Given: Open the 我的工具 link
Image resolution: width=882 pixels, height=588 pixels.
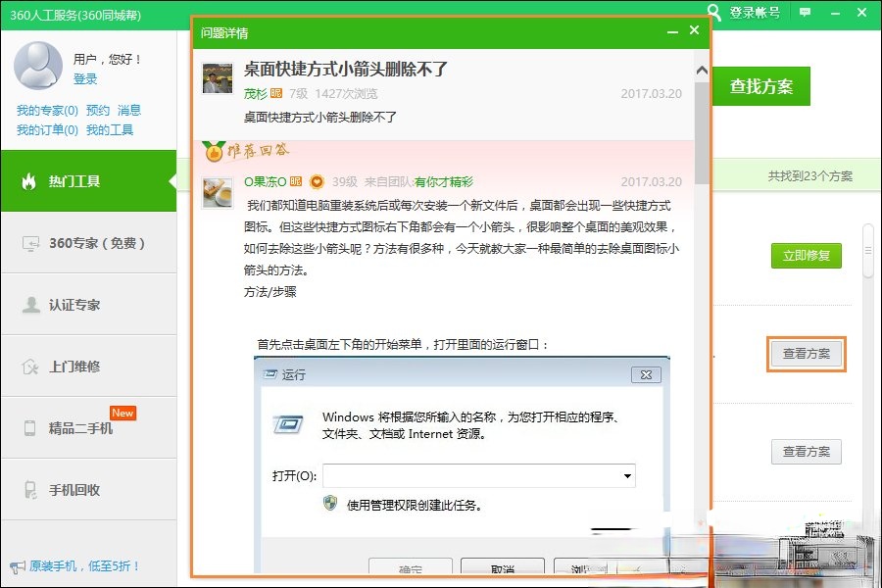Looking at the screenshot, I should point(110,129).
